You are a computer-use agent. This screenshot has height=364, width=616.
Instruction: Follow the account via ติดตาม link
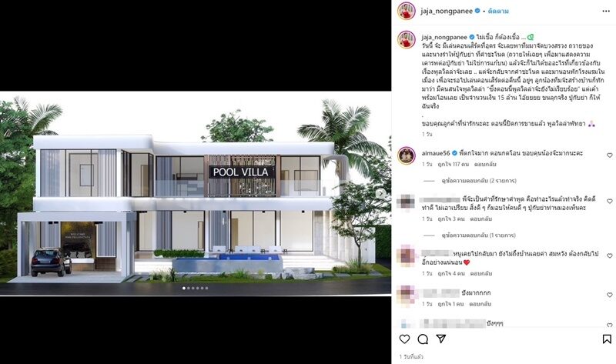click(x=498, y=11)
